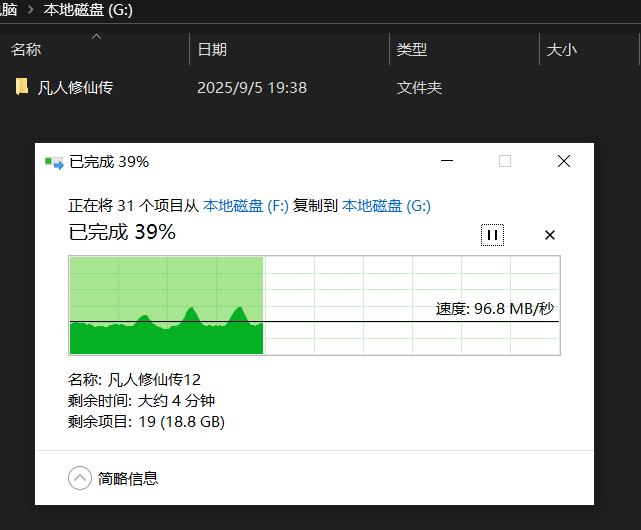Image resolution: width=641 pixels, height=530 pixels.
Task: Select the 凡人修仙传 folder name
Action: click(x=75, y=88)
